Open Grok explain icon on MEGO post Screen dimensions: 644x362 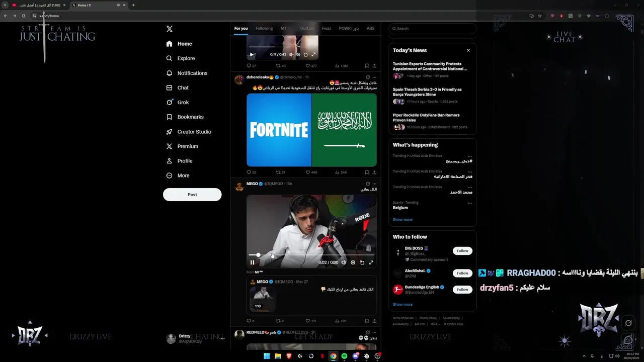pyautogui.click(x=367, y=184)
